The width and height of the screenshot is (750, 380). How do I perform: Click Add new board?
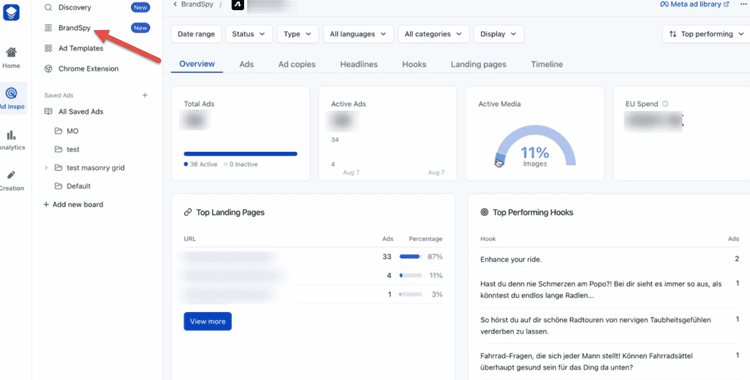[73, 204]
